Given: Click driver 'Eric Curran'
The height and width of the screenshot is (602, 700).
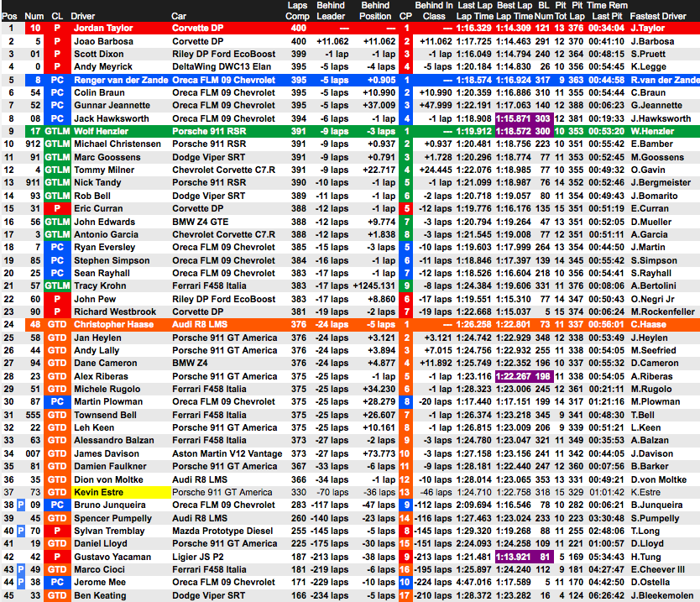Looking at the screenshot, I should pyautogui.click(x=98, y=208).
